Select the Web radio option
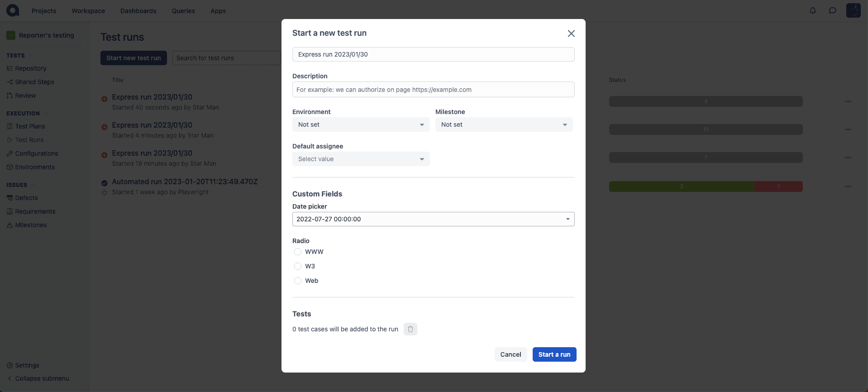Image resolution: width=868 pixels, height=392 pixels. [x=298, y=281]
